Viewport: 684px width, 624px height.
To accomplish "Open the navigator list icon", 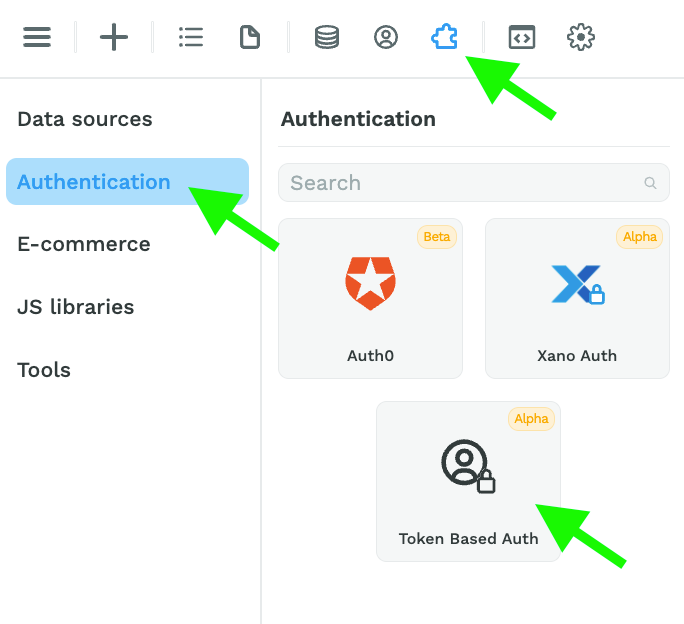I will (191, 37).
